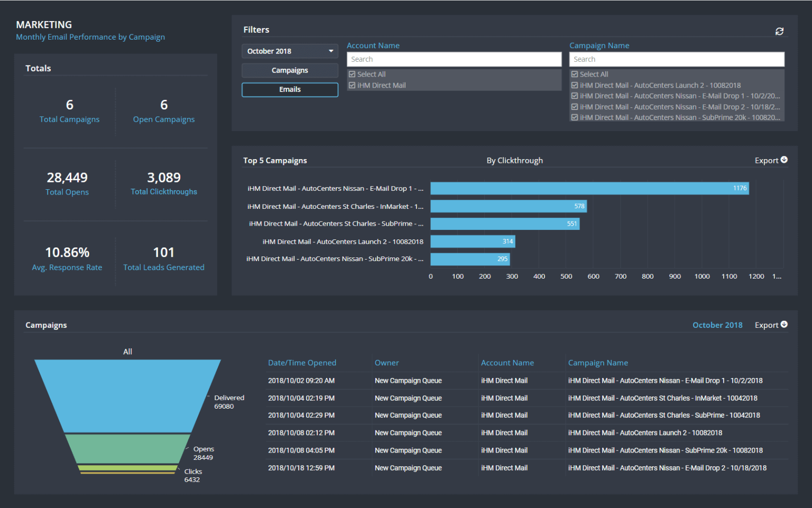Expand the Account Name search suggestions
This screenshot has height=508, width=812.
coord(454,59)
